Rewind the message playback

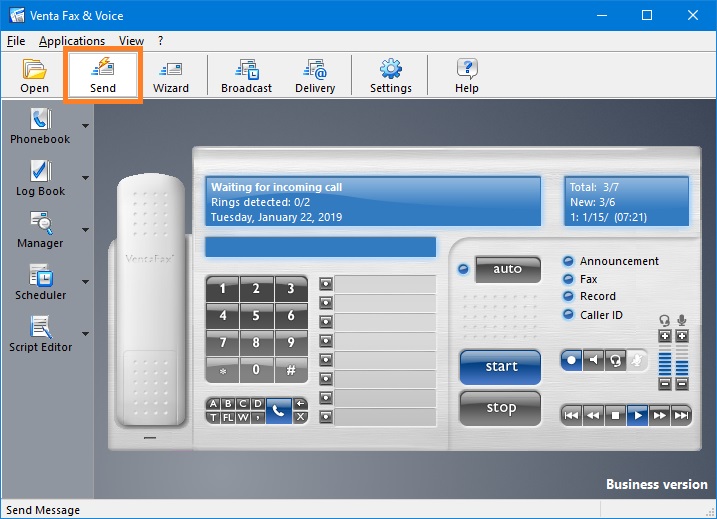(593, 415)
